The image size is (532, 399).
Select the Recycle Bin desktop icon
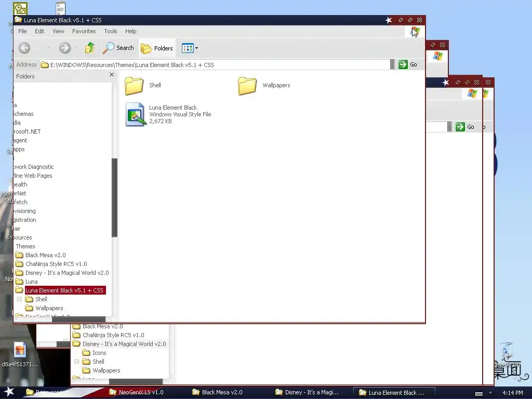click(507, 355)
